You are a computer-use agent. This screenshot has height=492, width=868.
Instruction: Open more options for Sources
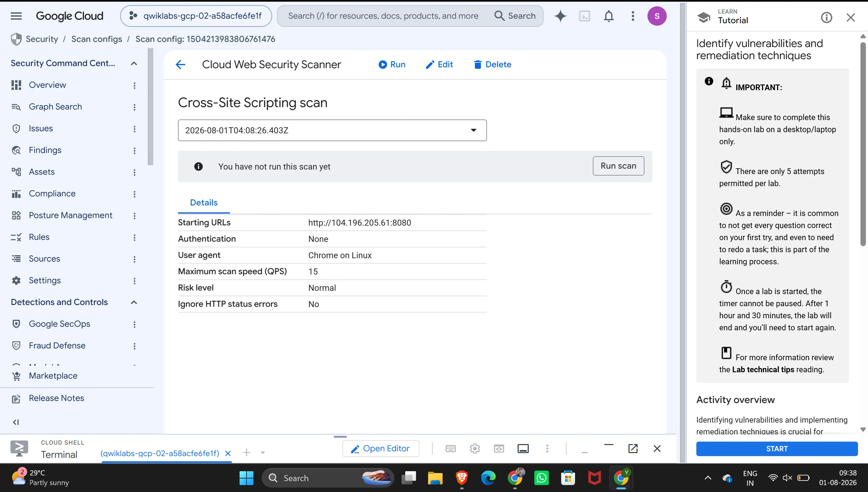(x=135, y=259)
